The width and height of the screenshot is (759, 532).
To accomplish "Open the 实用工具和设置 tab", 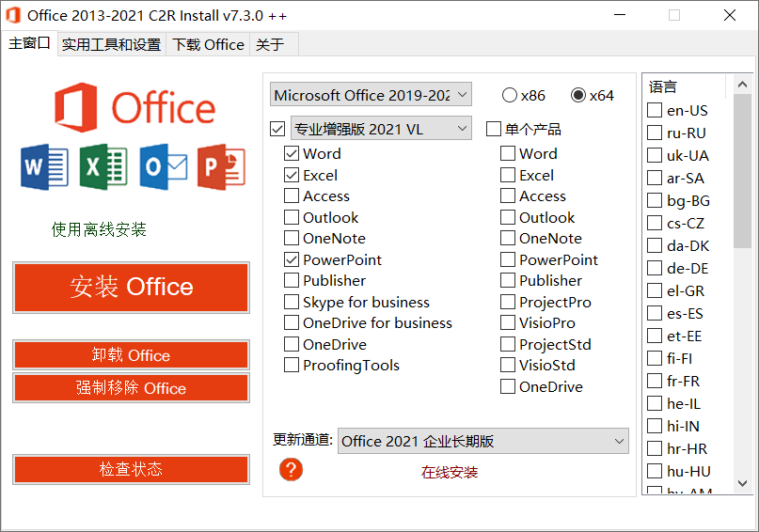I will 111,44.
